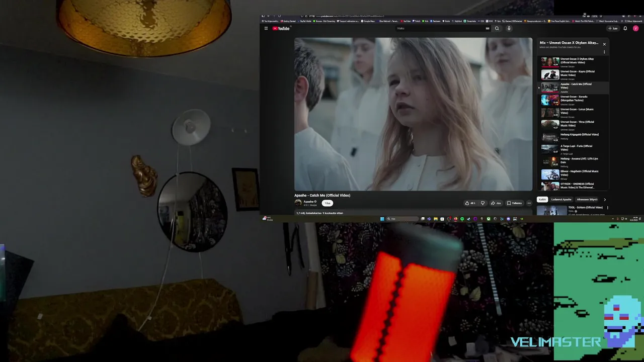
Task: Open the pink account avatar menu
Action: [635, 28]
